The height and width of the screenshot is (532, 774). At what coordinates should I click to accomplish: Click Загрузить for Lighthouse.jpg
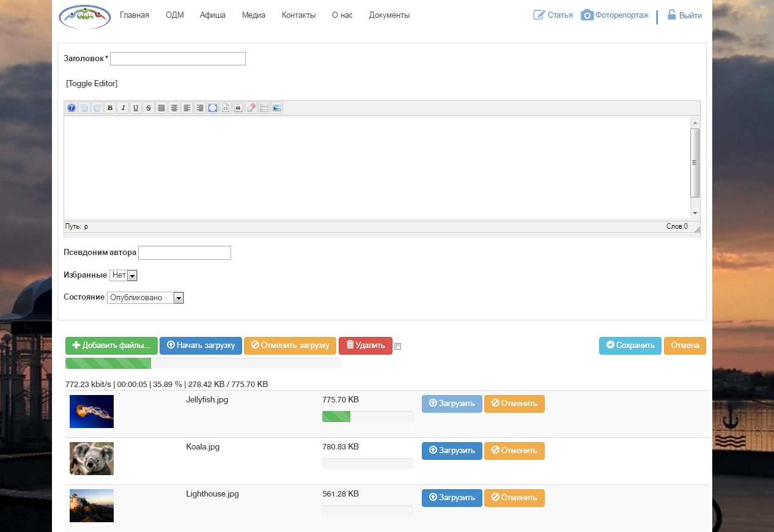452,498
